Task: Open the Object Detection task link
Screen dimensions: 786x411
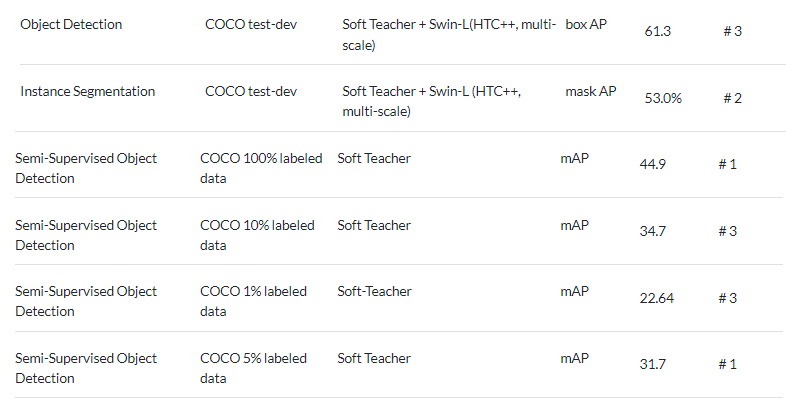Action: (71, 24)
